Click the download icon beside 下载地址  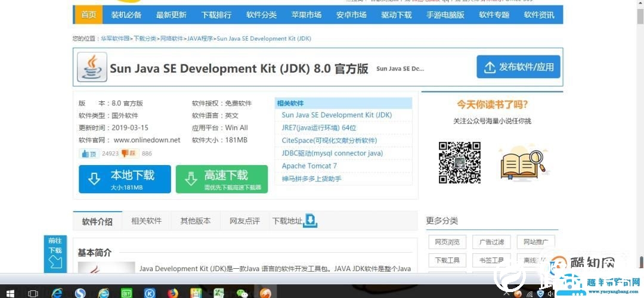[x=310, y=221]
